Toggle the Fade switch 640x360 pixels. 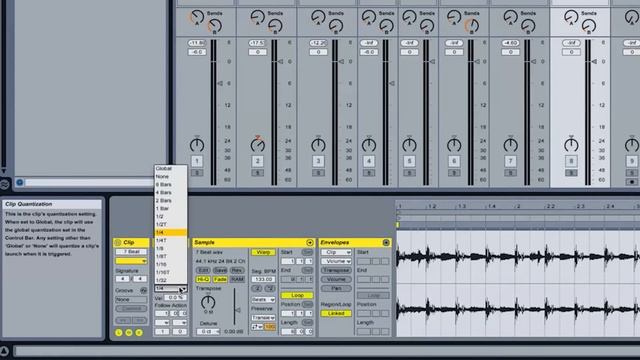coord(220,279)
